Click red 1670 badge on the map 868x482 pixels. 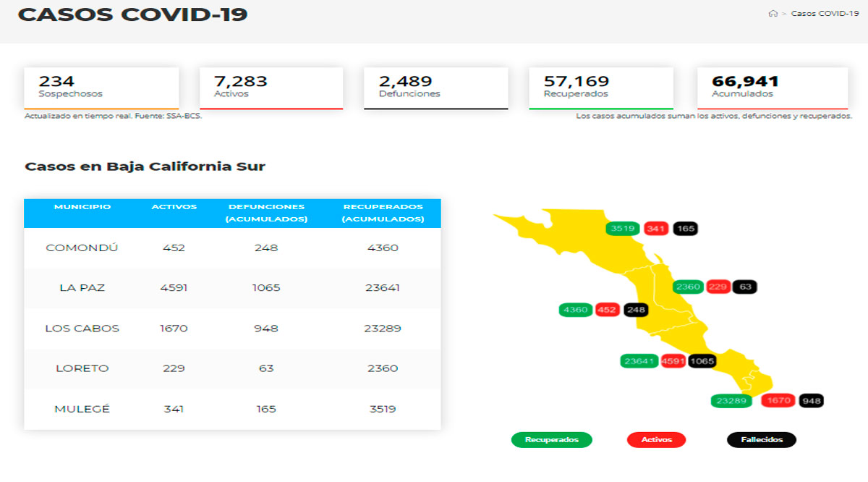click(778, 400)
